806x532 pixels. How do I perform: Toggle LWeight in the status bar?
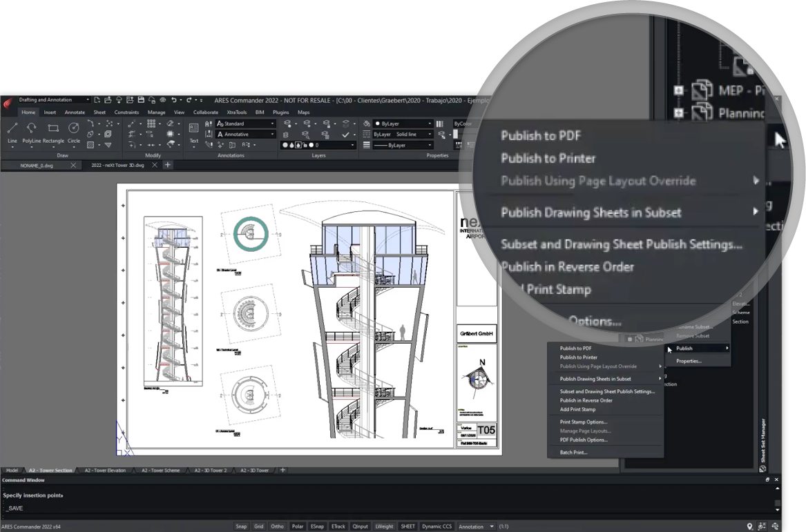pyautogui.click(x=384, y=526)
